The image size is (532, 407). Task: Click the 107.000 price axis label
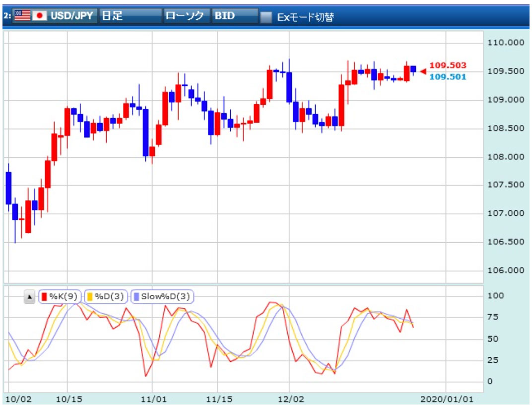tap(506, 213)
